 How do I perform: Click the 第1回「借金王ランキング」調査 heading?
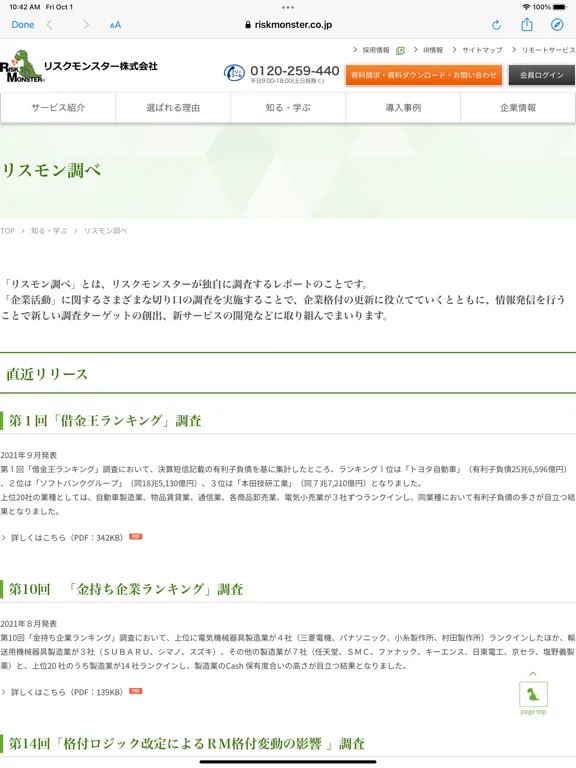pos(105,421)
